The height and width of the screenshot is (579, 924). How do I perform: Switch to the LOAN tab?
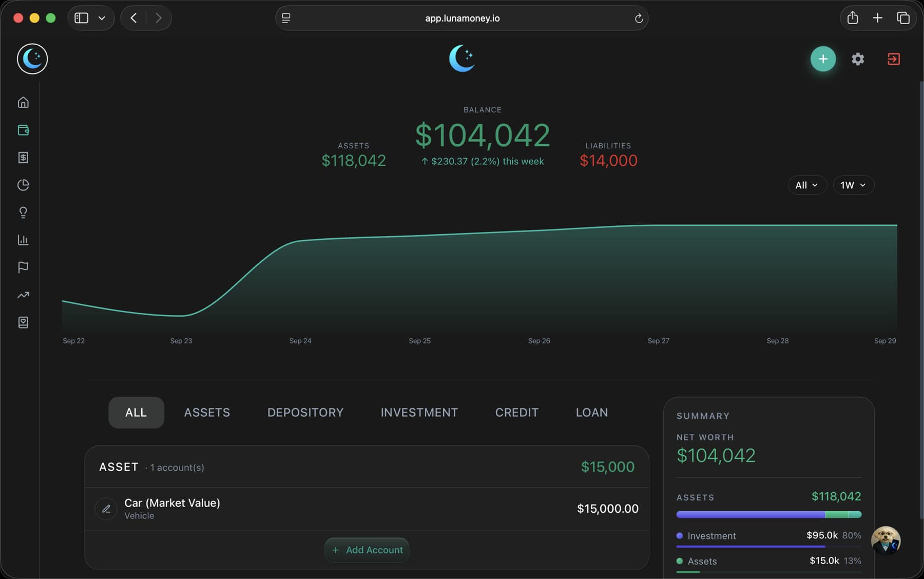[x=592, y=412]
